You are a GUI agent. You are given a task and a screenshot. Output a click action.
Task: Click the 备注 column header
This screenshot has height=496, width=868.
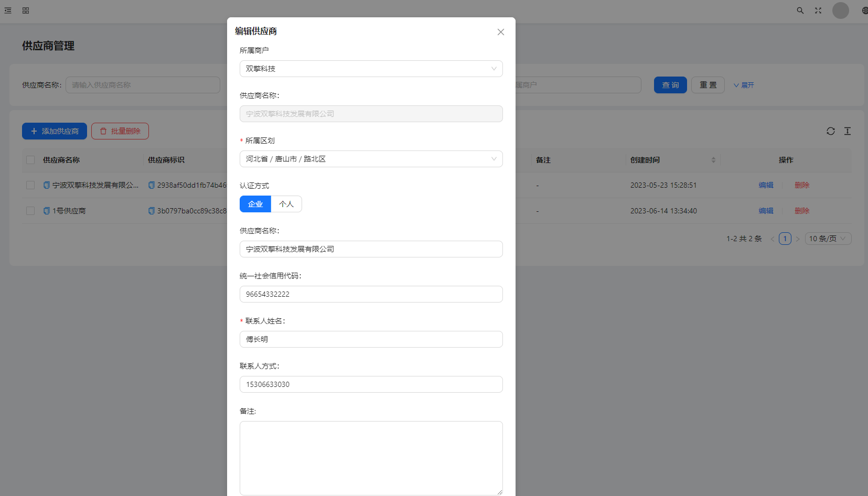pos(543,160)
